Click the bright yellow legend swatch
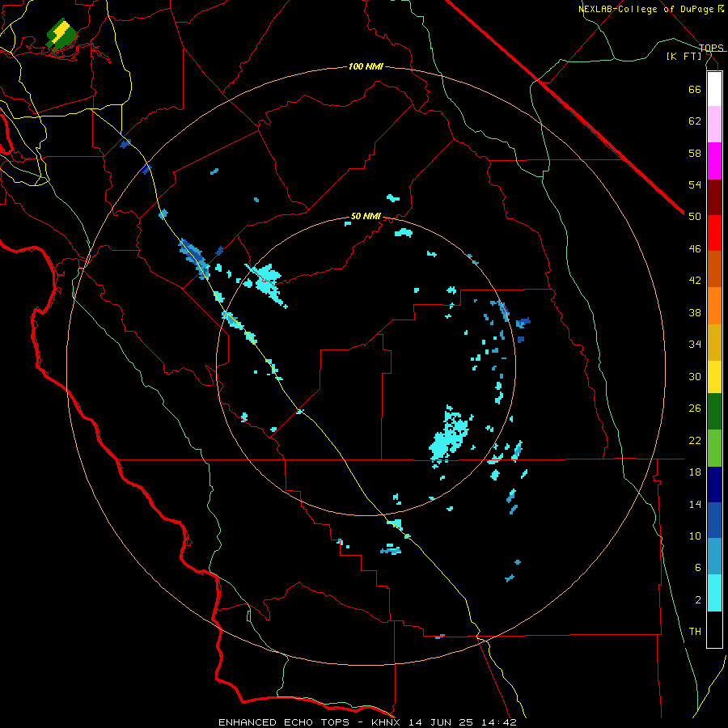The height and width of the screenshot is (728, 728). pyautogui.click(x=714, y=377)
